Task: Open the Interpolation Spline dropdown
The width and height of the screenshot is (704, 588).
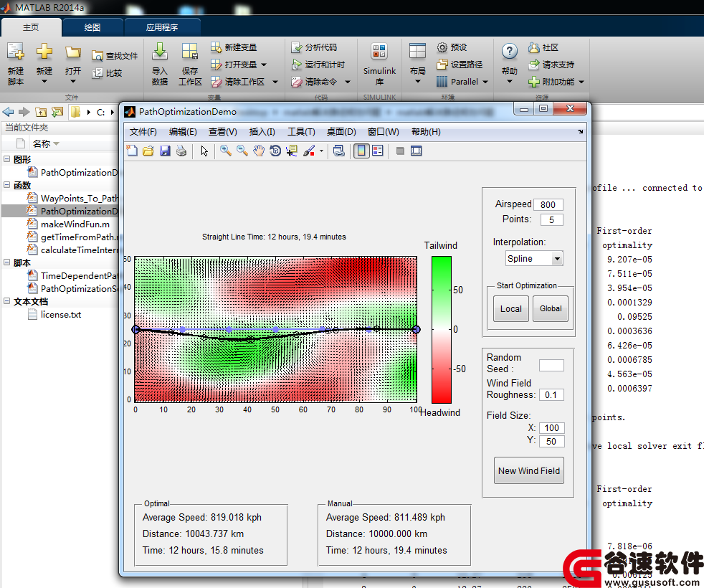Action: point(534,258)
